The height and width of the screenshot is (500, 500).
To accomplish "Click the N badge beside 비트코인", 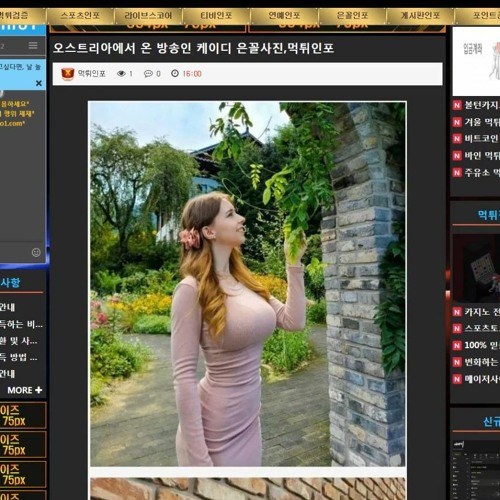I will pos(457,139).
